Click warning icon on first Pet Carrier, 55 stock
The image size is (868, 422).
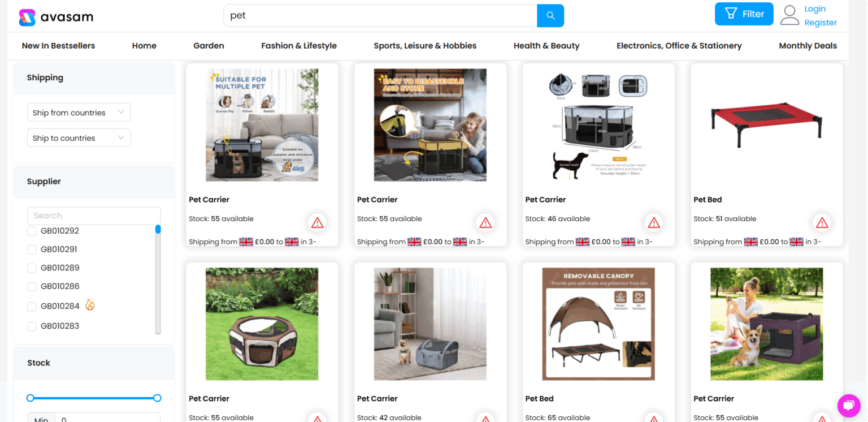pyautogui.click(x=318, y=223)
